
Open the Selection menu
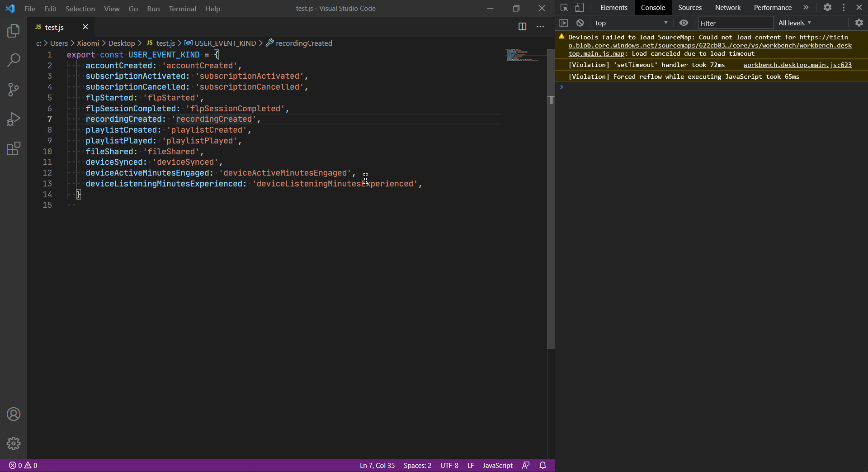point(80,9)
